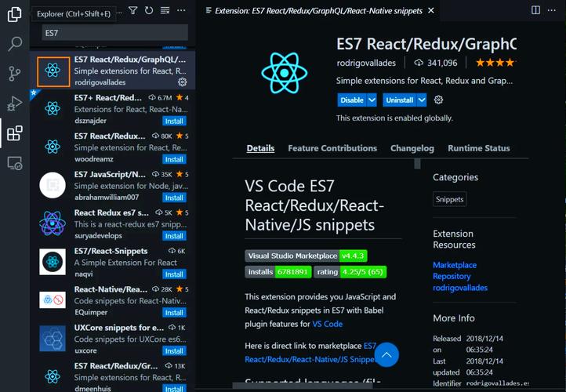Open rodrigovallades link under Extension Resources

click(x=460, y=288)
